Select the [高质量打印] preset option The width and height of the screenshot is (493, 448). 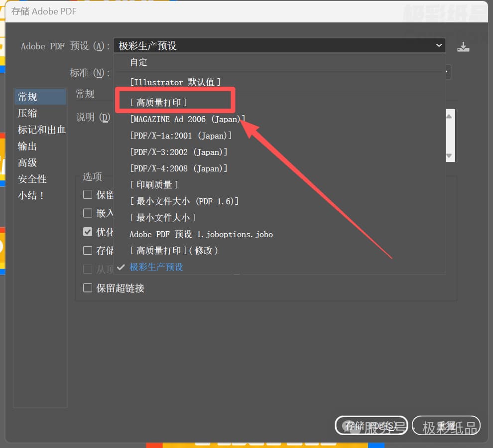coord(158,103)
